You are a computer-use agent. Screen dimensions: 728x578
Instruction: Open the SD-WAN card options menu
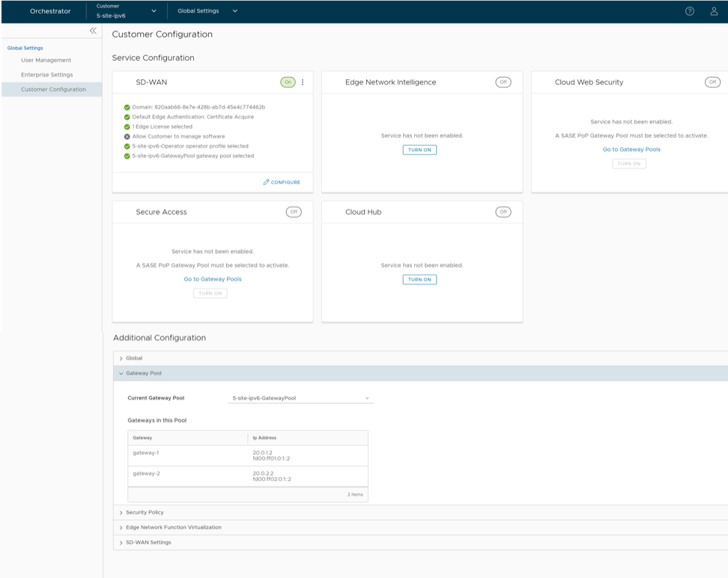(303, 82)
